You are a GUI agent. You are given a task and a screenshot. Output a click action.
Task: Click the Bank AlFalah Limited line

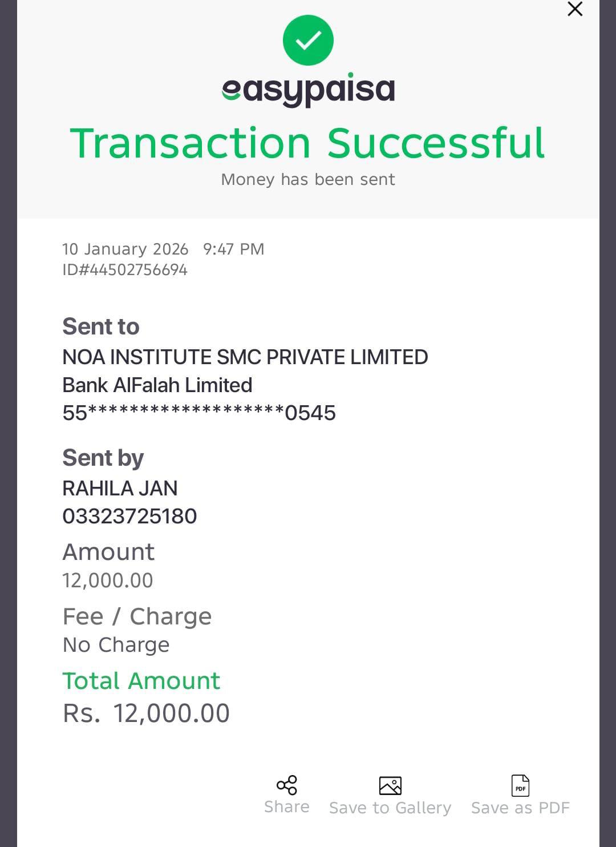pyautogui.click(x=157, y=385)
